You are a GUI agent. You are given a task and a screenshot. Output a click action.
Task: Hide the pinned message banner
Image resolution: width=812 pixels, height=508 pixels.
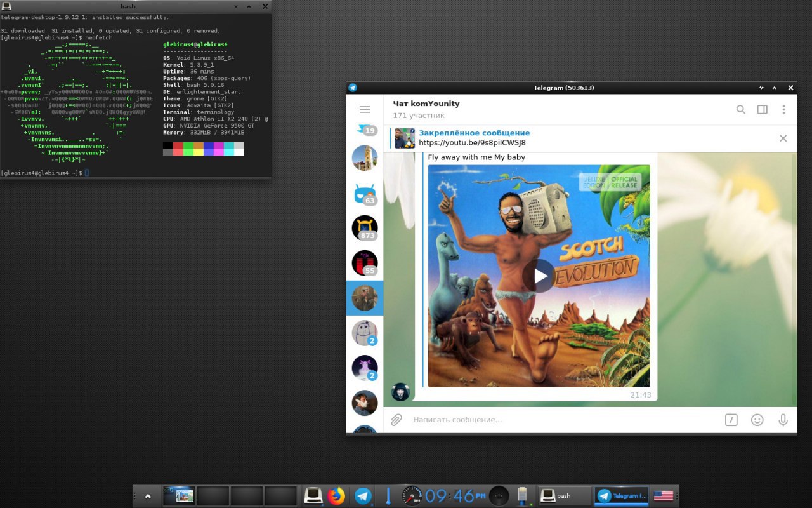tap(783, 138)
